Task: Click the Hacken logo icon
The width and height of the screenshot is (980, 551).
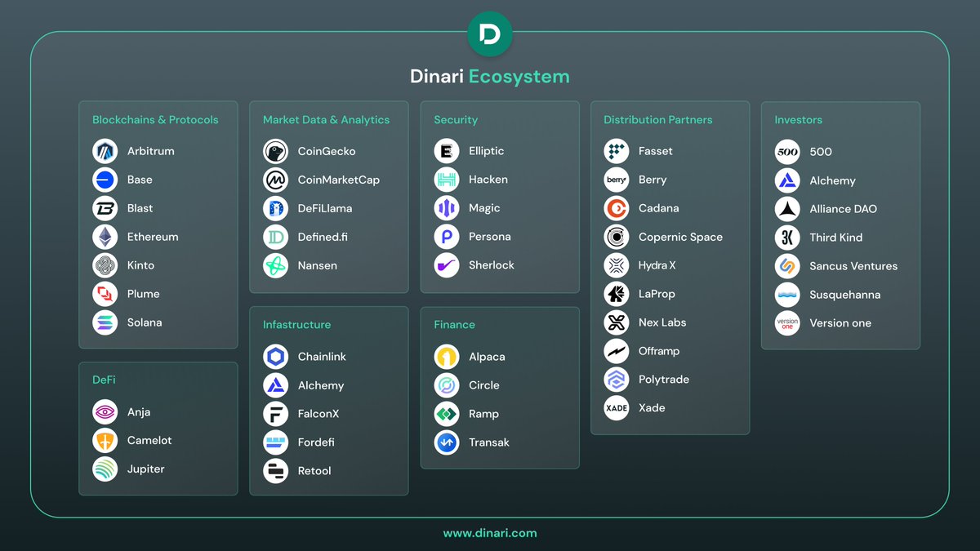Action: (x=447, y=180)
